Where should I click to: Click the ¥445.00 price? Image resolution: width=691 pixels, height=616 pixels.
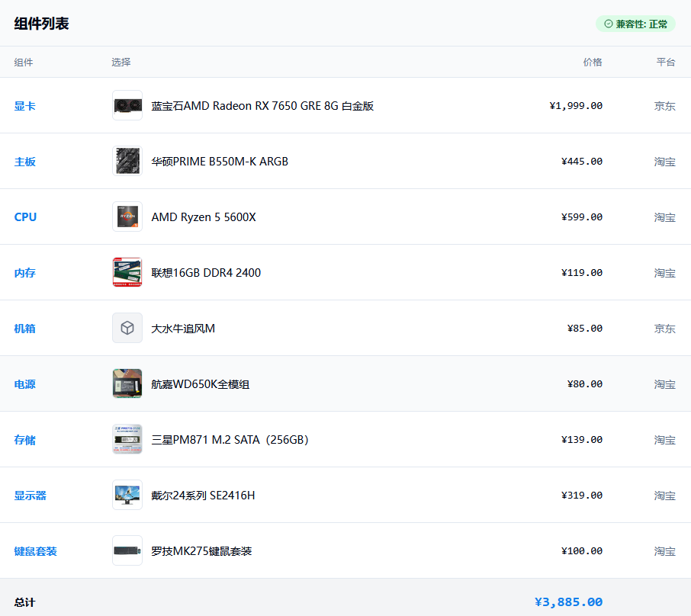(x=582, y=162)
